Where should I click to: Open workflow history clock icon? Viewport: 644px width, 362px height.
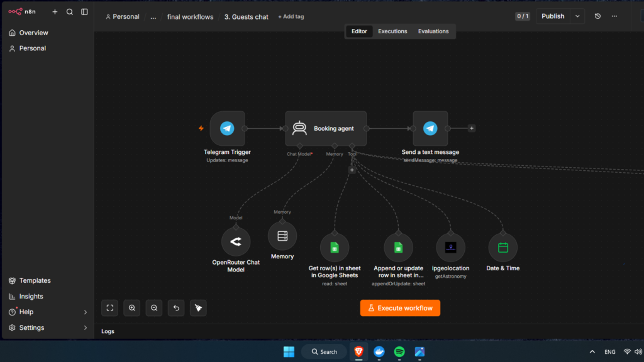point(597,16)
